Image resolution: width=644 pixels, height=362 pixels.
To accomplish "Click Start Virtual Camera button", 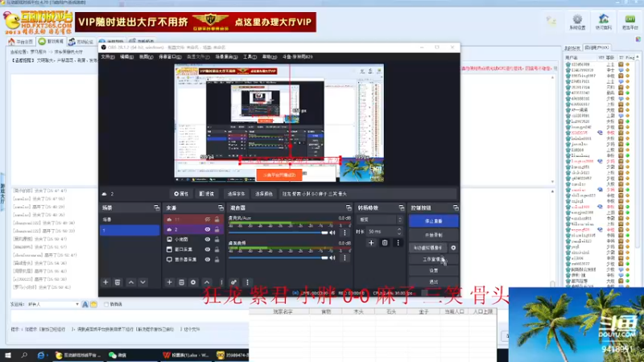I will pos(428,248).
